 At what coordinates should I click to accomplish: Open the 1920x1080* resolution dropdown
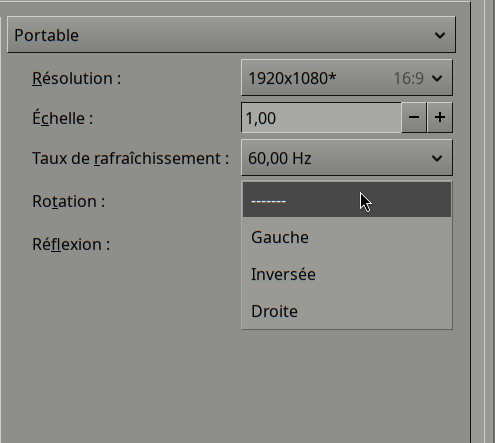[347, 78]
